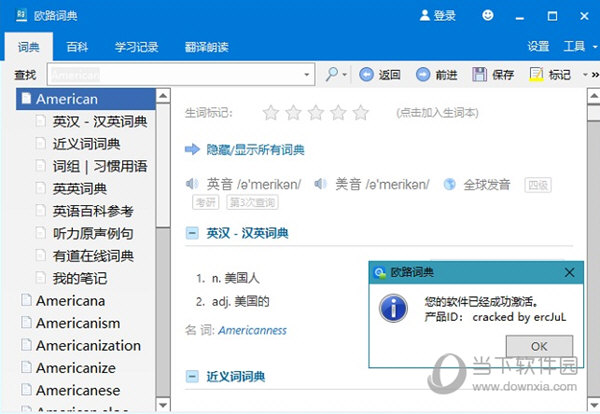600x414 pixels.
Task: Select 有道在线词典 in the sidebar
Action: [x=93, y=256]
